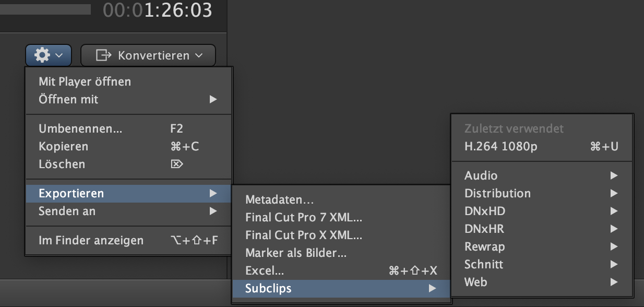Expand the Senden an submenu
Viewport: 644px width, 307px height.
tap(128, 211)
